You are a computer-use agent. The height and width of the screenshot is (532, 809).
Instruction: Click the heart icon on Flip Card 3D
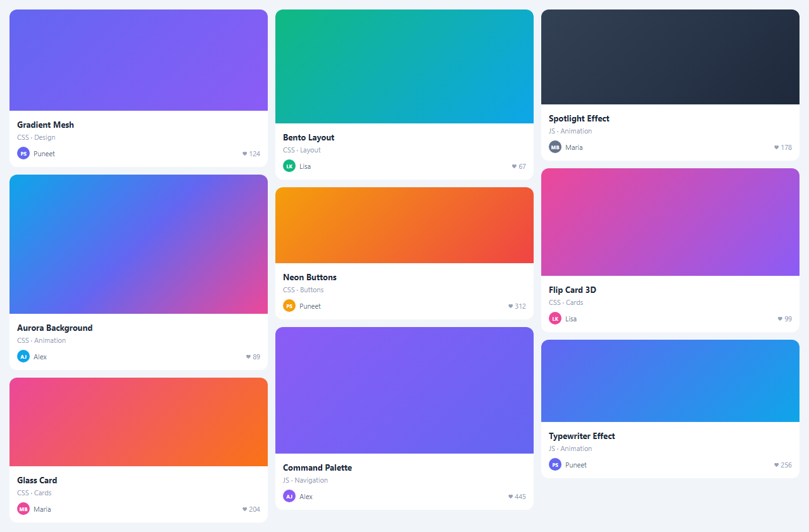(x=781, y=319)
